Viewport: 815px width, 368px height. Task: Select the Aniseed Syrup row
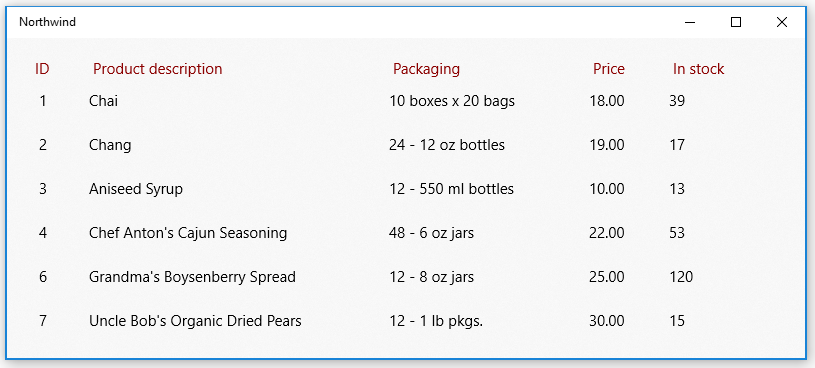click(x=405, y=189)
